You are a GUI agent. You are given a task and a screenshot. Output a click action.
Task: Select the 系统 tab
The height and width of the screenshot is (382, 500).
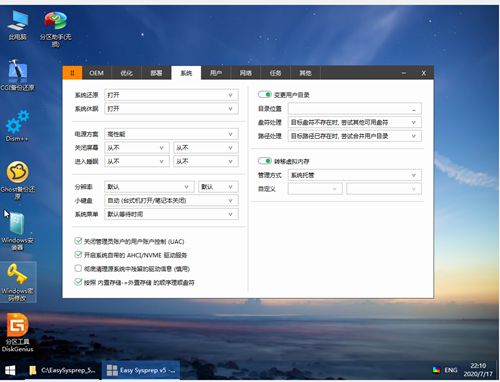coord(186,73)
